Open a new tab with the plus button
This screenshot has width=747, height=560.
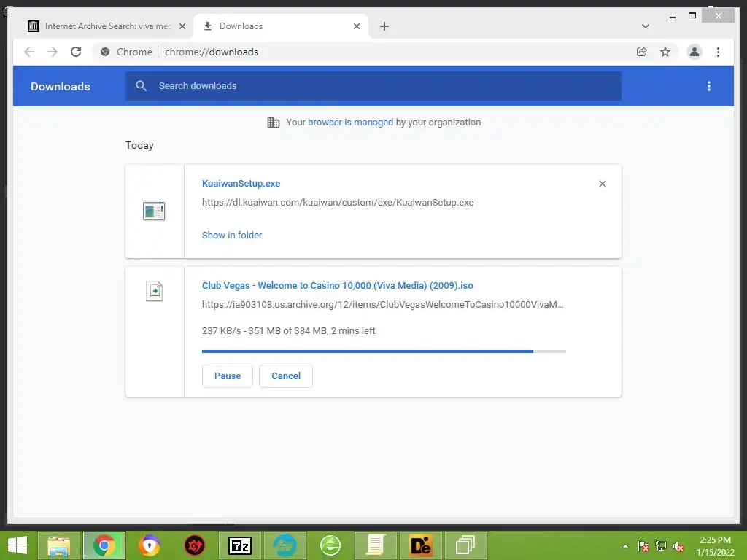pyautogui.click(x=384, y=26)
